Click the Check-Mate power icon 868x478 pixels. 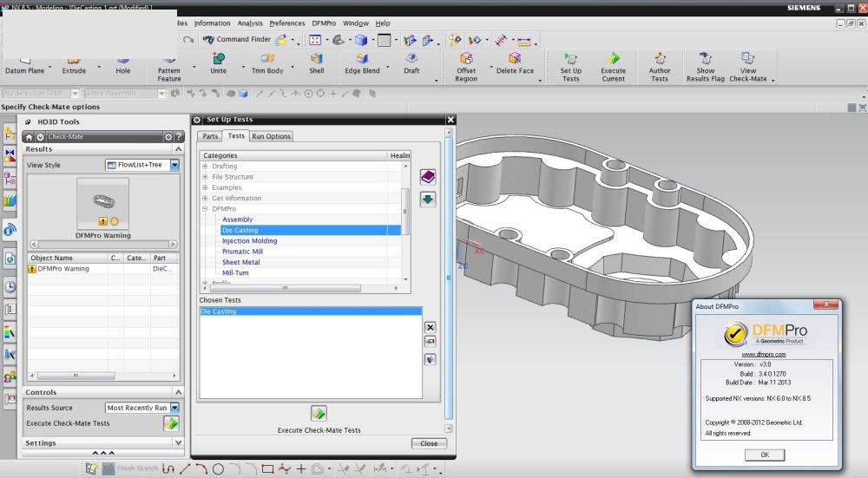[x=40, y=137]
